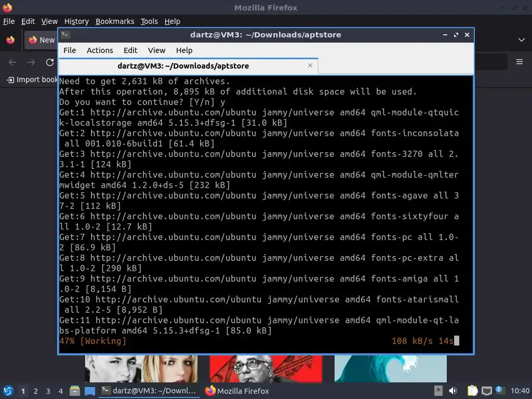
Task: Click the 108 kB/s 14s rate text
Action: pyautogui.click(x=423, y=341)
